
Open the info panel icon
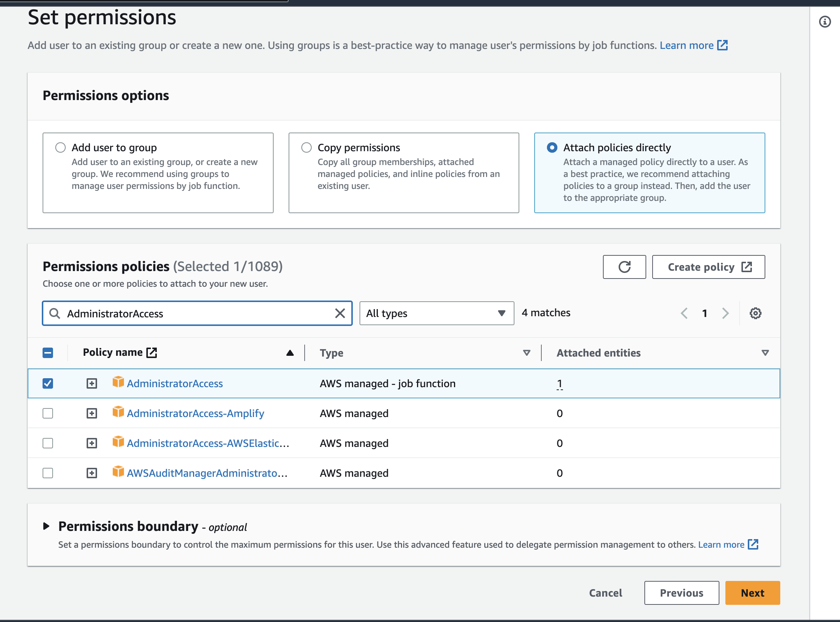(x=825, y=22)
